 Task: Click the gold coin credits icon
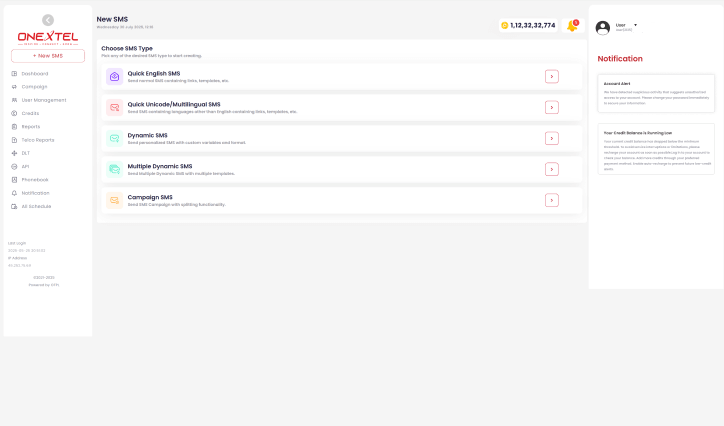(505, 25)
